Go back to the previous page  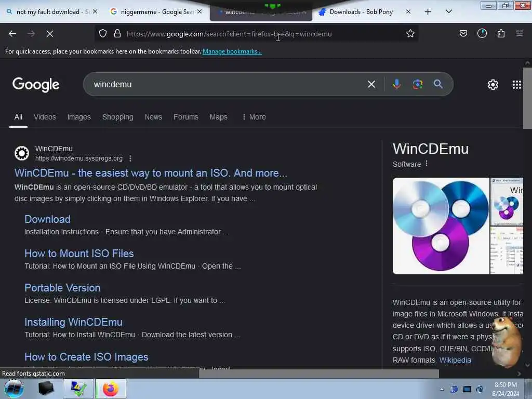click(x=12, y=34)
